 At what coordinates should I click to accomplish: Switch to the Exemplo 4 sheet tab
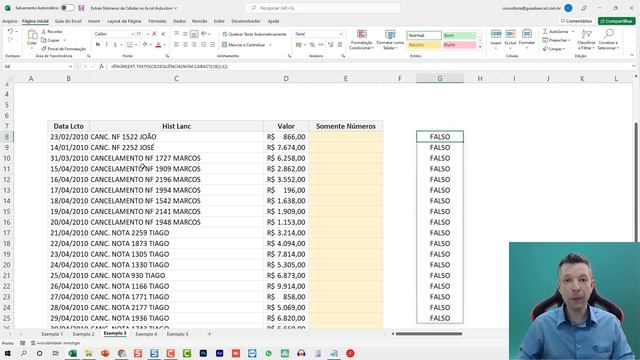coord(146,334)
